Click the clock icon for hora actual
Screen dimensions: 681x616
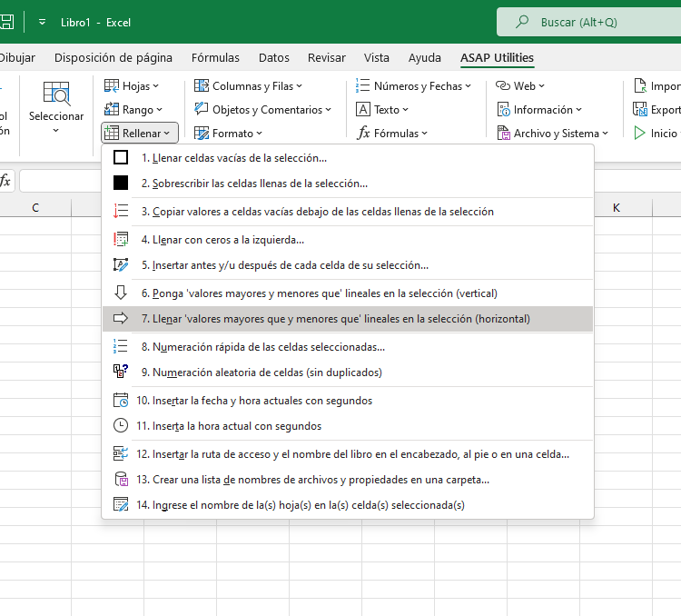point(120,425)
